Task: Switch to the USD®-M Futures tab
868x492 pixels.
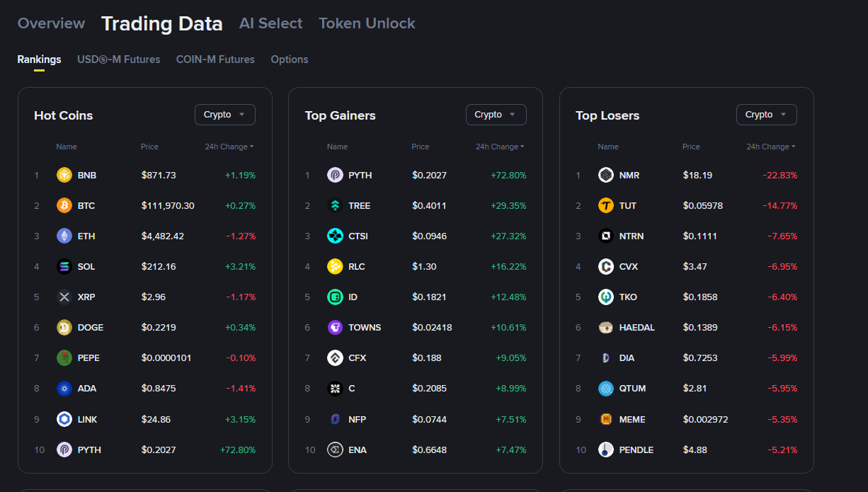Action: [118, 59]
